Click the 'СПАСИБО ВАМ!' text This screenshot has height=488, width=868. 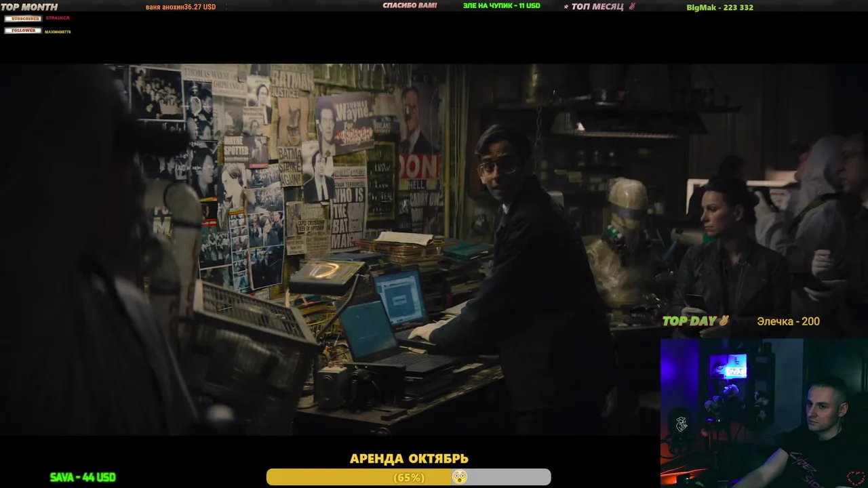point(410,5)
